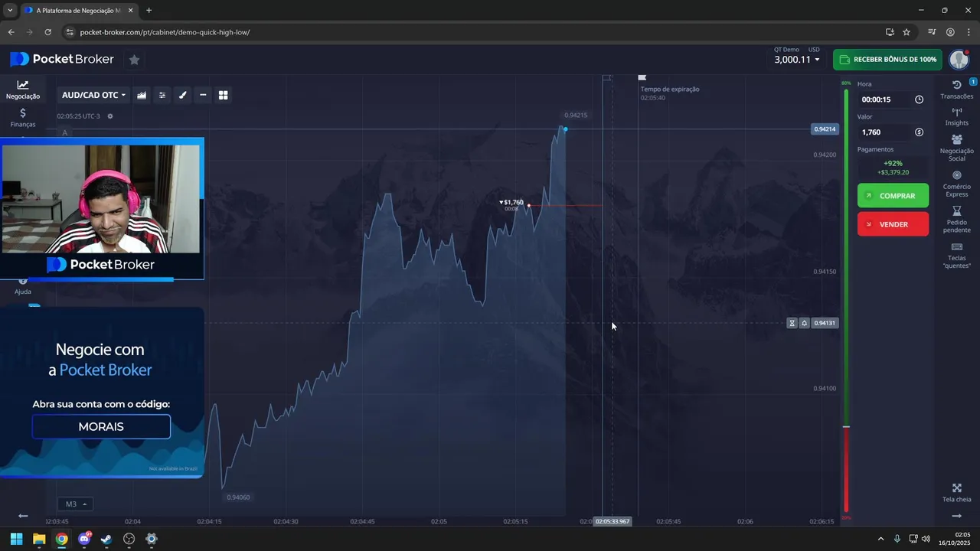Collapse the right sidebar arrow
This screenshot has height=551, width=980.
coord(957,516)
